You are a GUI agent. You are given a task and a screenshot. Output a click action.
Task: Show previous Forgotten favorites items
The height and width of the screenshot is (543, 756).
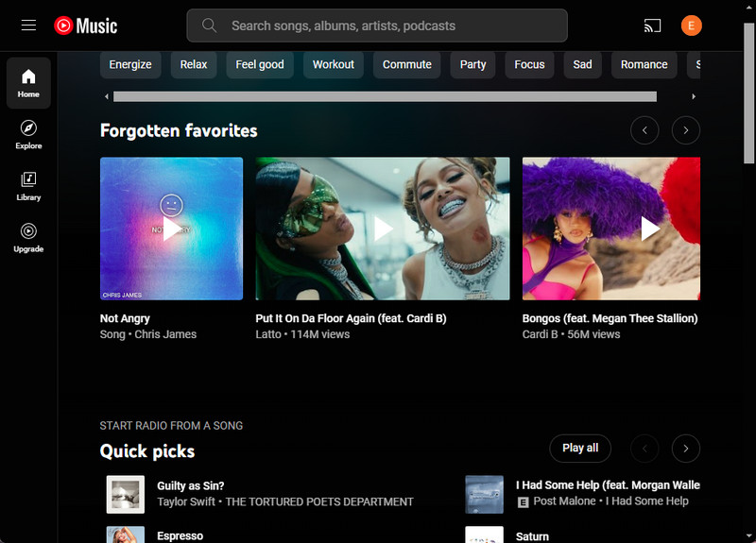point(644,130)
